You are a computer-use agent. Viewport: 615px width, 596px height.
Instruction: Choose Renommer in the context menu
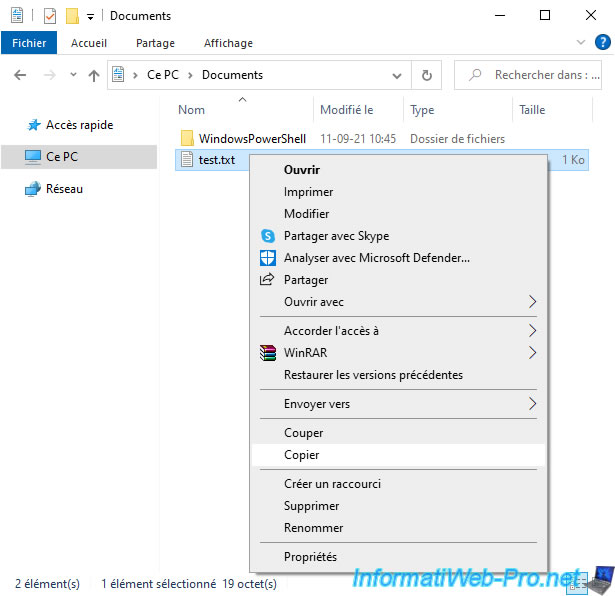[x=313, y=528]
